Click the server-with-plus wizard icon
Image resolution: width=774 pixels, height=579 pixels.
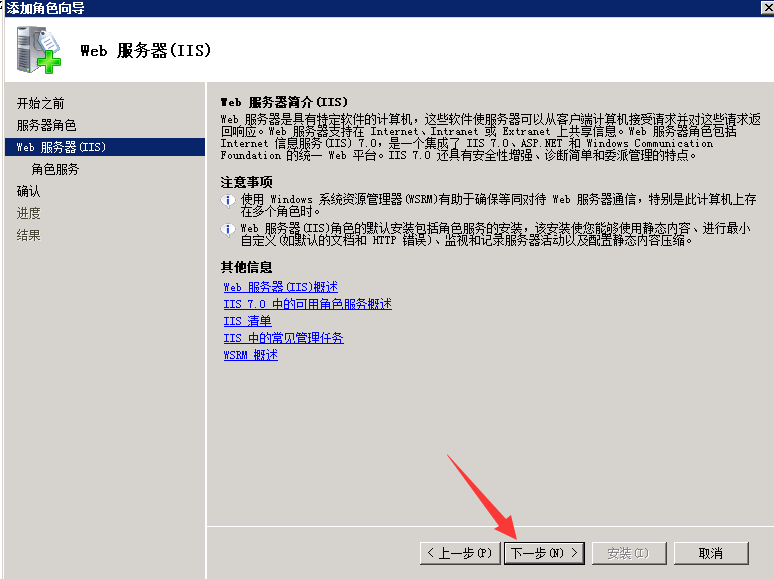coord(39,50)
